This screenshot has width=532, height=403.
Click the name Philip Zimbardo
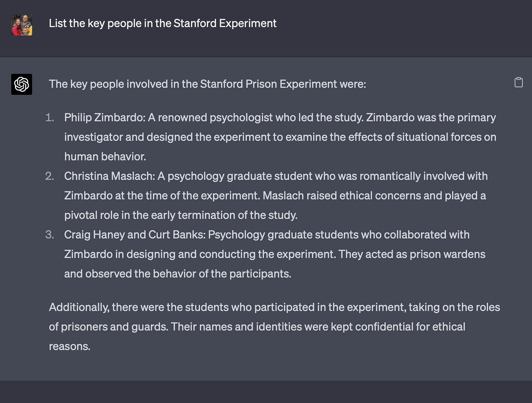coord(104,118)
